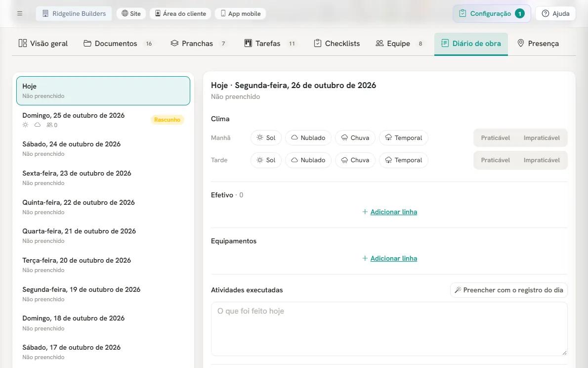Click the Atividades executadas text area
This screenshot has width=588, height=368.
click(x=389, y=329)
